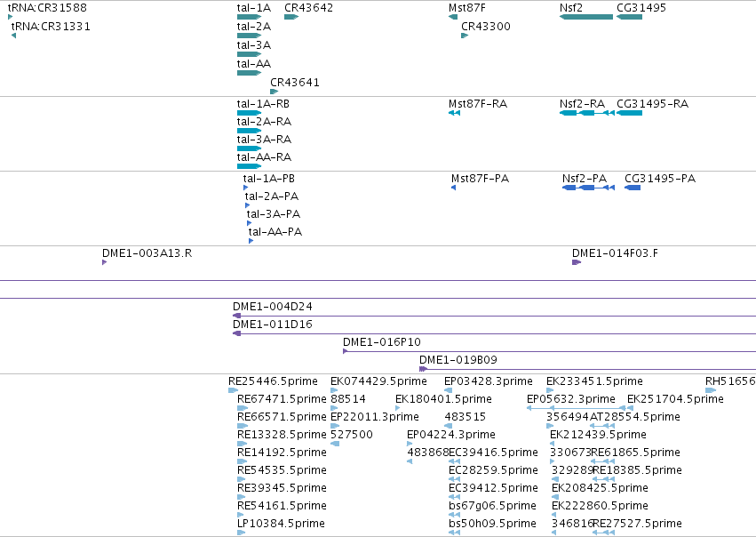Select the tal-2A-RA transcript glyph
This screenshot has width=756, height=537.
click(249, 131)
